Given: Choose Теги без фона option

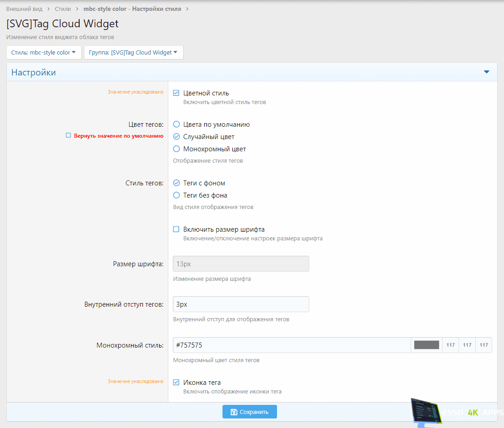Looking at the screenshot, I should pyautogui.click(x=176, y=195).
